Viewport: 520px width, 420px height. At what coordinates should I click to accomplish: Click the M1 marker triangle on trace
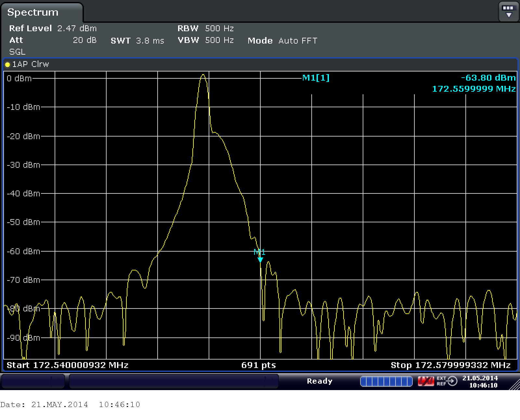coord(260,259)
